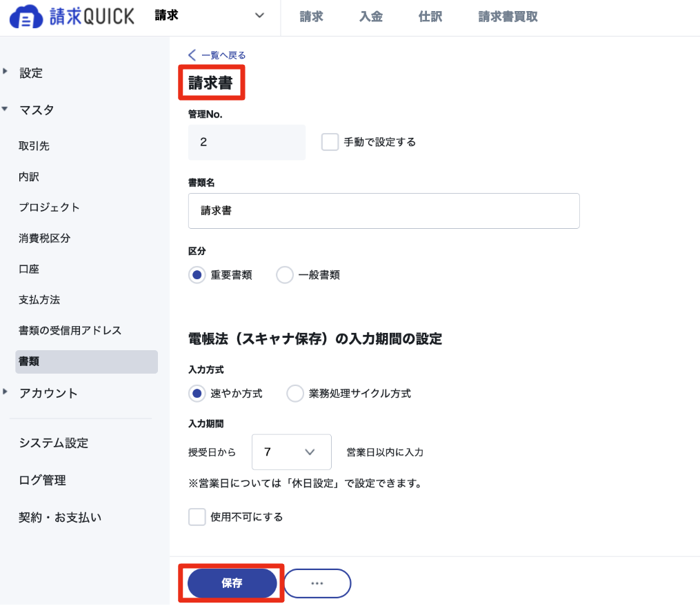The height and width of the screenshot is (608, 700).
Task: Open ログ管理 in the sidebar
Action: tap(42, 480)
